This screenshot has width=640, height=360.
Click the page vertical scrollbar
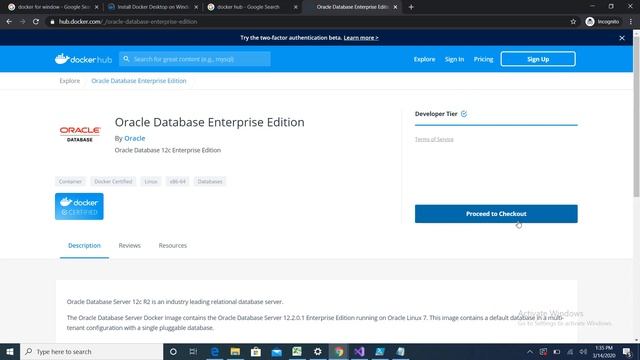[636, 116]
